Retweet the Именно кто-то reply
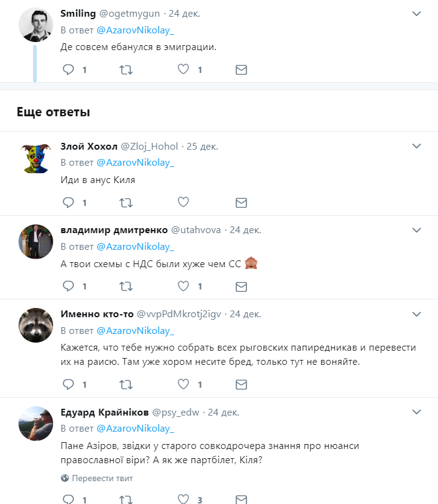The width and height of the screenshot is (438, 504). pyautogui.click(x=126, y=385)
